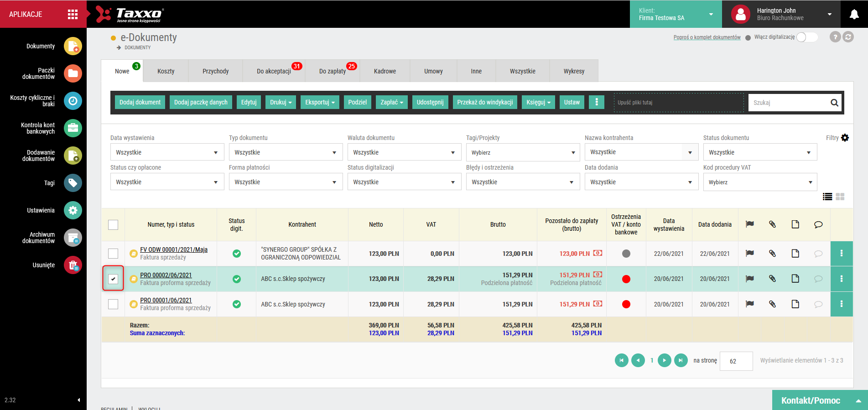Open Usunięte trash icon in sidebar

click(73, 265)
